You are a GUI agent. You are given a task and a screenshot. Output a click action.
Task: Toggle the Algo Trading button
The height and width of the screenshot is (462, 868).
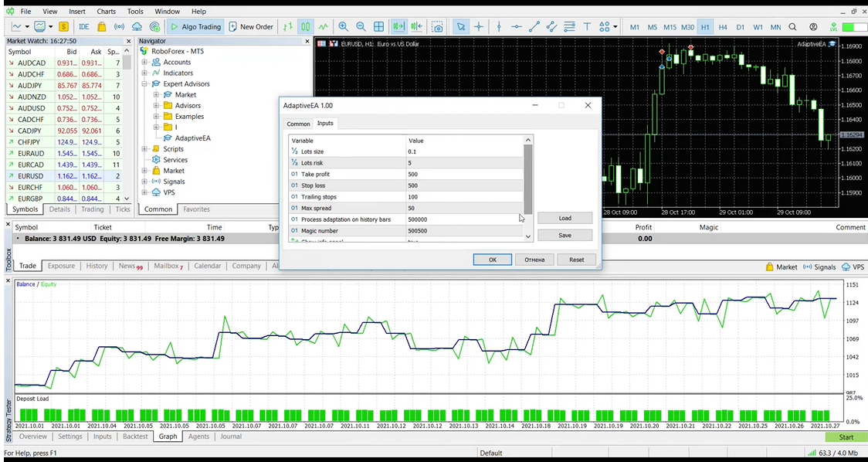(x=196, y=26)
